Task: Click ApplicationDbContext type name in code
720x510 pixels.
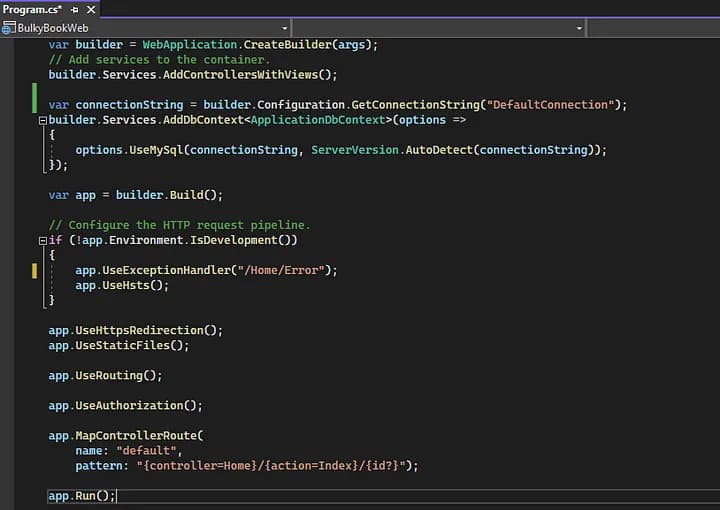Action: click(x=317, y=120)
